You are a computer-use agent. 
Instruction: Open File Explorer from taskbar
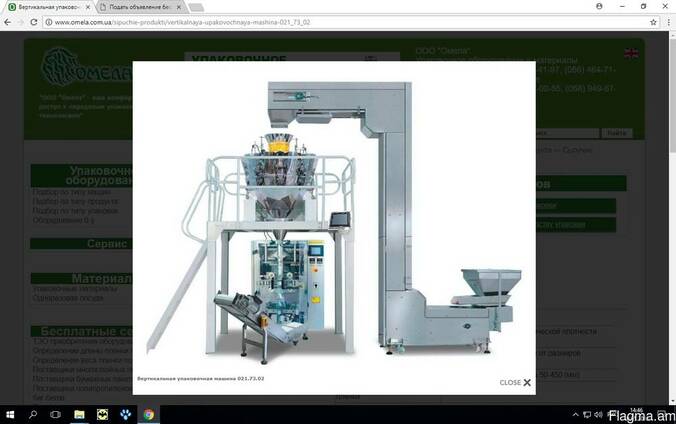click(x=79, y=415)
